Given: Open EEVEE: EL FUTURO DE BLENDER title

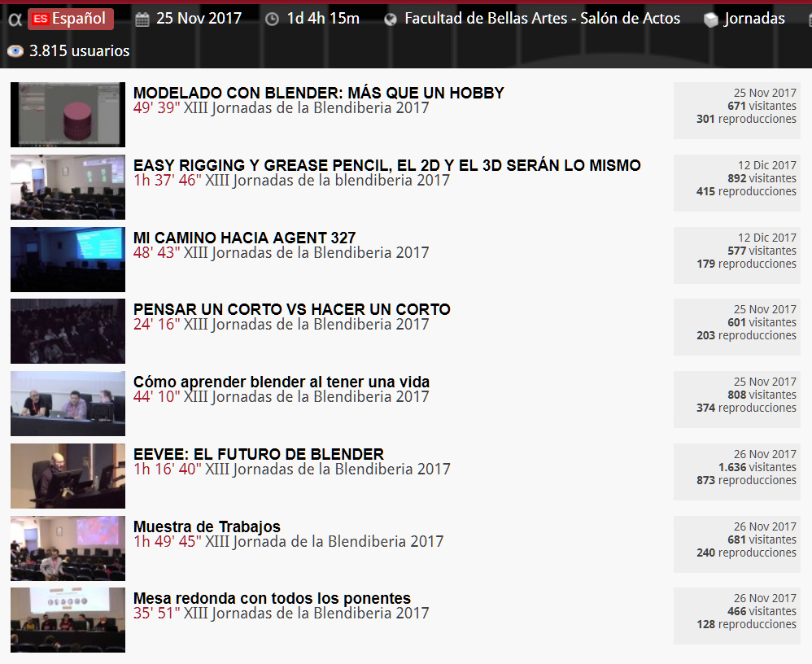Looking at the screenshot, I should [x=259, y=454].
